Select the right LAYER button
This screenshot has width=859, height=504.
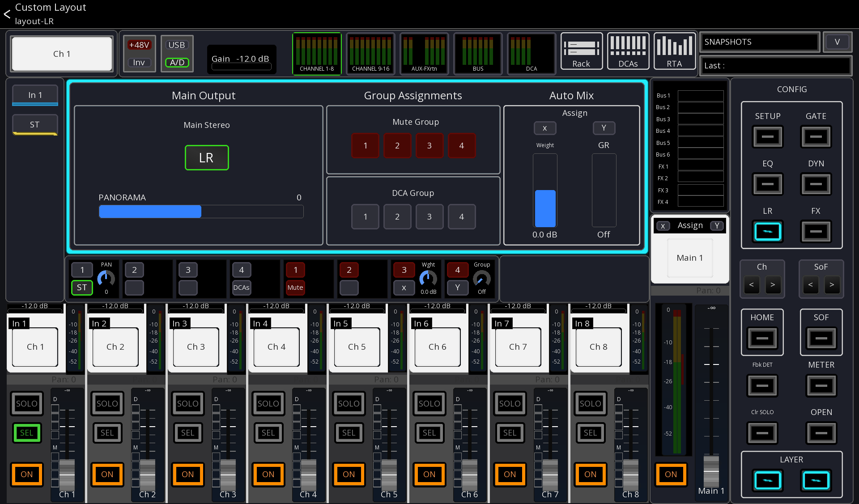(x=816, y=481)
